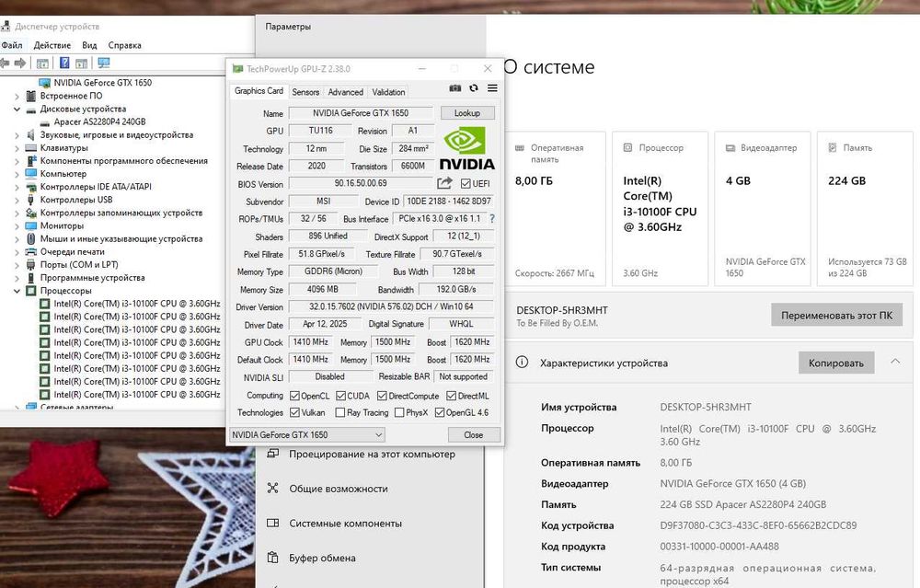This screenshot has width=920, height=588.
Task: Click Device Manager help toolbar icon
Action: click(x=64, y=63)
